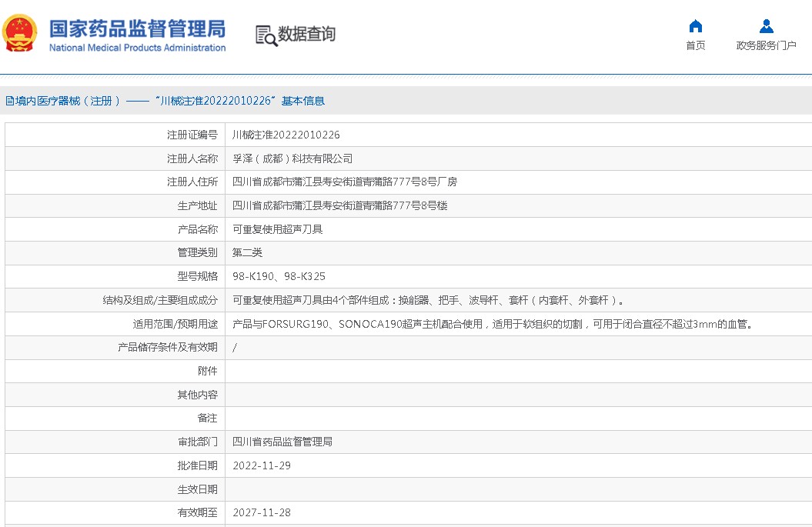The height and width of the screenshot is (527, 812).
Task: Click the small icon before 境内医疗器械 breadcrumb
Action: pyautogui.click(x=9, y=101)
